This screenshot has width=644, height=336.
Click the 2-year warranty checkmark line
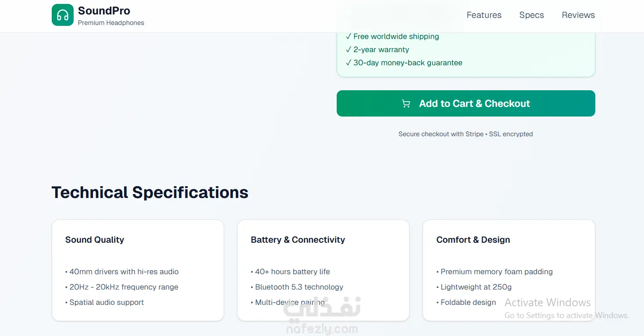coord(377,50)
